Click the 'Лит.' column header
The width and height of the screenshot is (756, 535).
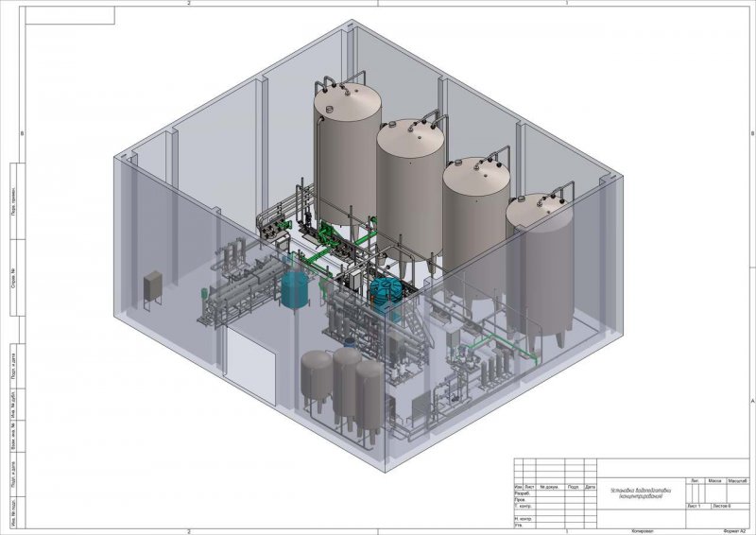(695, 481)
